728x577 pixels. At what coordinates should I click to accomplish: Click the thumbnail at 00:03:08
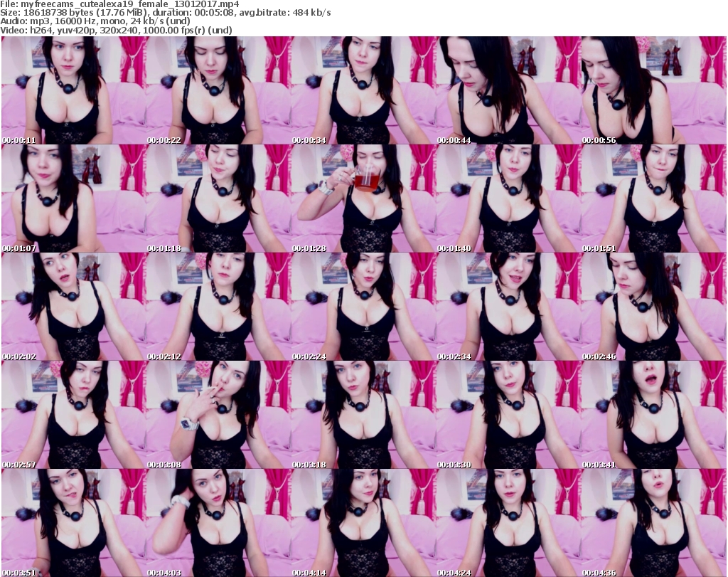pyautogui.click(x=219, y=415)
